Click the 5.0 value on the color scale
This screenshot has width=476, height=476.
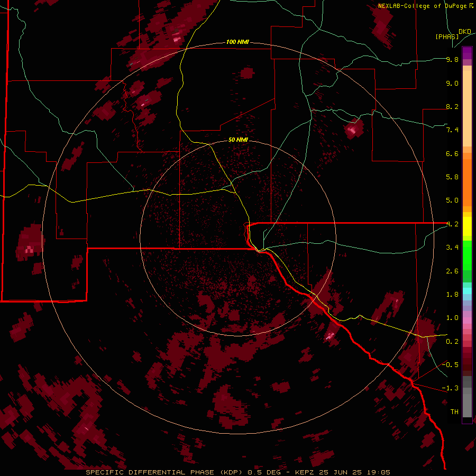(452, 200)
